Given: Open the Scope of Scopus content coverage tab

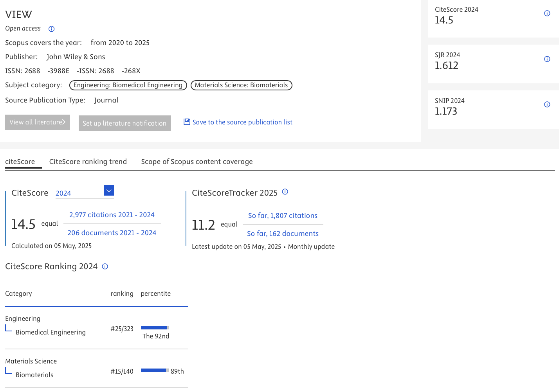Looking at the screenshot, I should pyautogui.click(x=197, y=161).
